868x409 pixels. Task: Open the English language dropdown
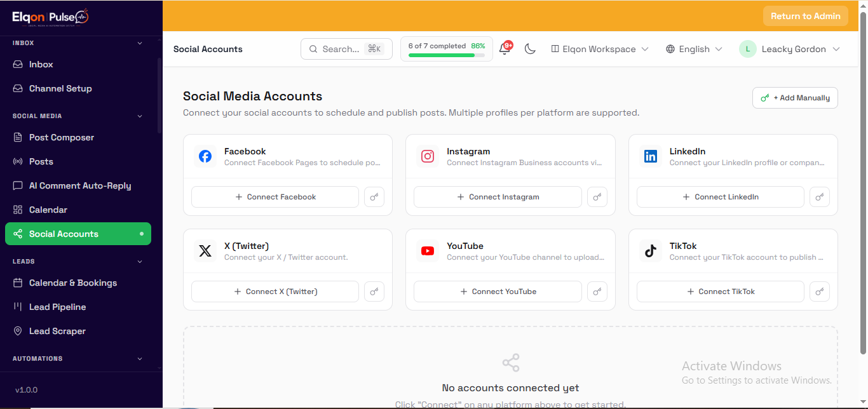694,49
